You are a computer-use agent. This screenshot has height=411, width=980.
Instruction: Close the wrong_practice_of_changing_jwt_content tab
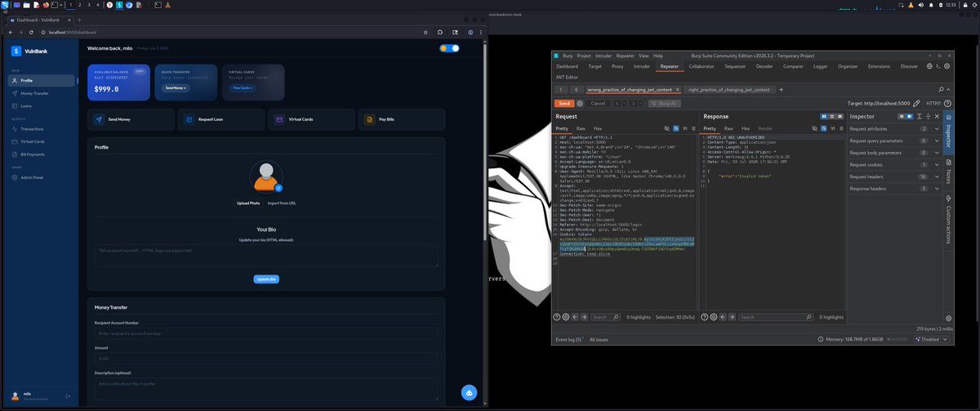(678, 89)
